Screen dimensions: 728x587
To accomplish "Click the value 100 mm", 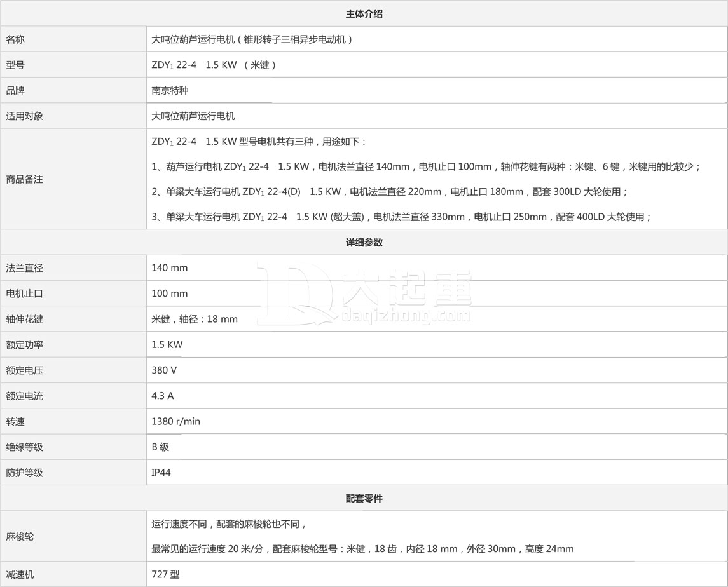I will coord(170,293).
